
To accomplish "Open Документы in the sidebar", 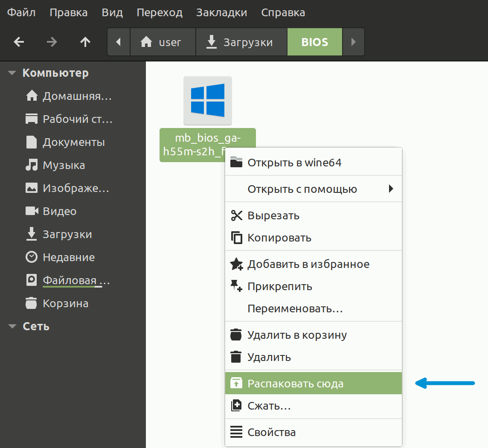I will coord(74,142).
